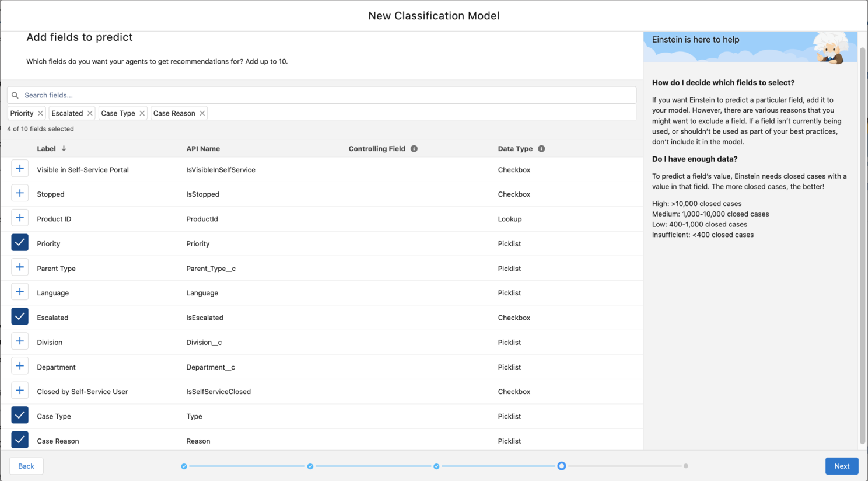Go back with the Back button
The image size is (868, 481).
pyautogui.click(x=26, y=466)
